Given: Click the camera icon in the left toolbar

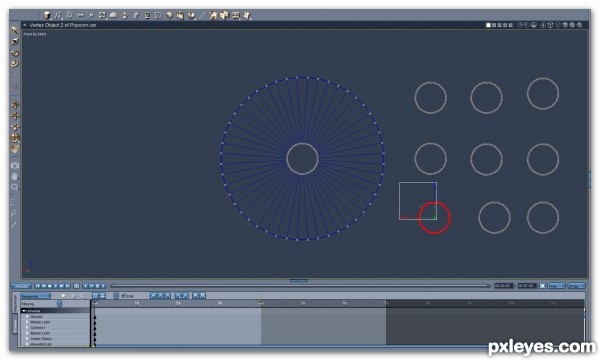Looking at the screenshot, I should pyautogui.click(x=15, y=166).
